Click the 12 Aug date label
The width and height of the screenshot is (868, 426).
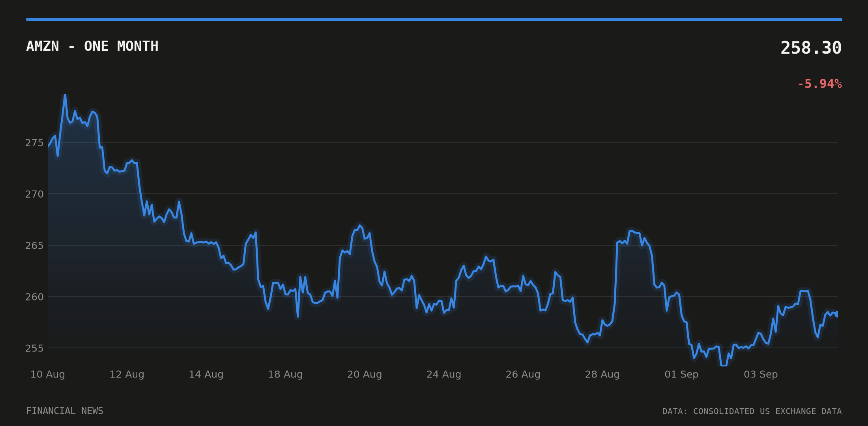(x=127, y=374)
